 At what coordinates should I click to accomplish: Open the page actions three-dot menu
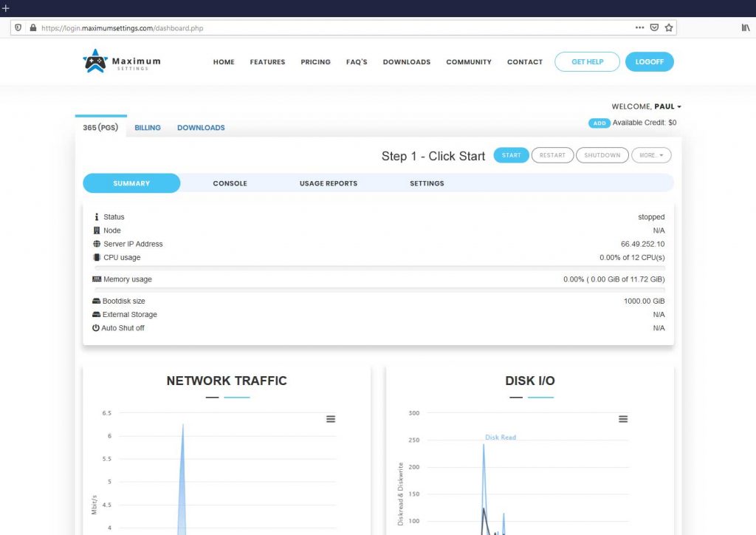pyautogui.click(x=640, y=27)
